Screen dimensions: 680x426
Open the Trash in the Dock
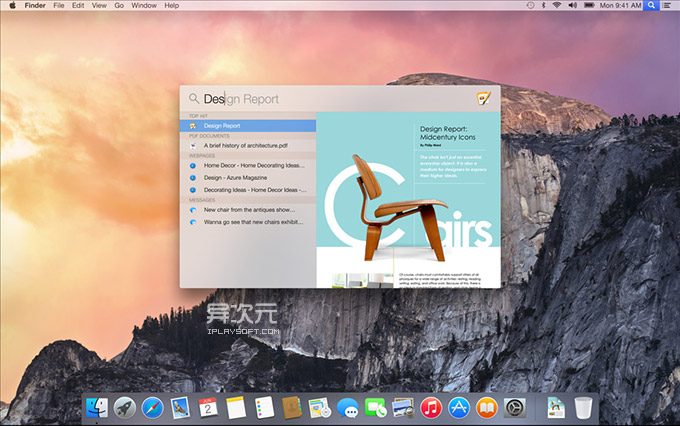(x=583, y=407)
